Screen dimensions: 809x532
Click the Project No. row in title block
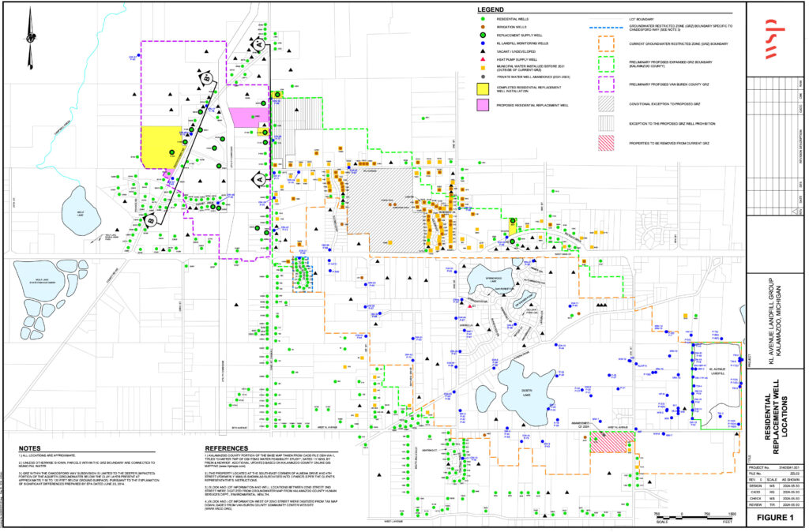pyautogui.click(x=774, y=467)
